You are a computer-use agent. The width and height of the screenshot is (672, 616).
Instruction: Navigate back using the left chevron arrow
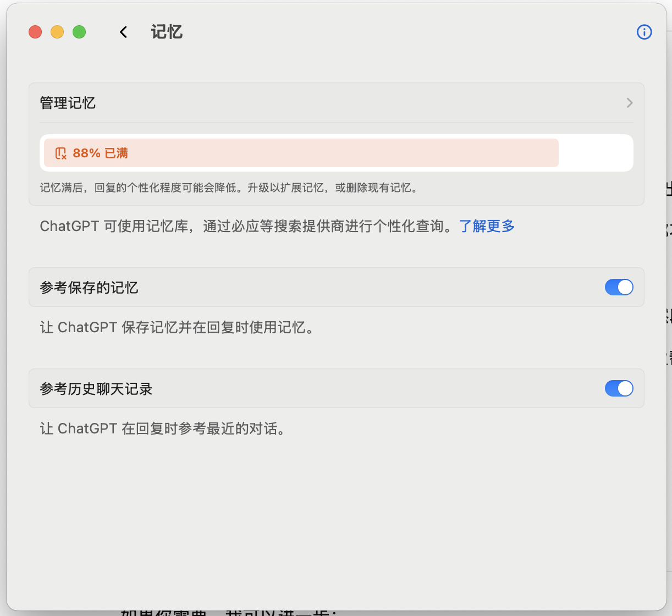pos(123,32)
